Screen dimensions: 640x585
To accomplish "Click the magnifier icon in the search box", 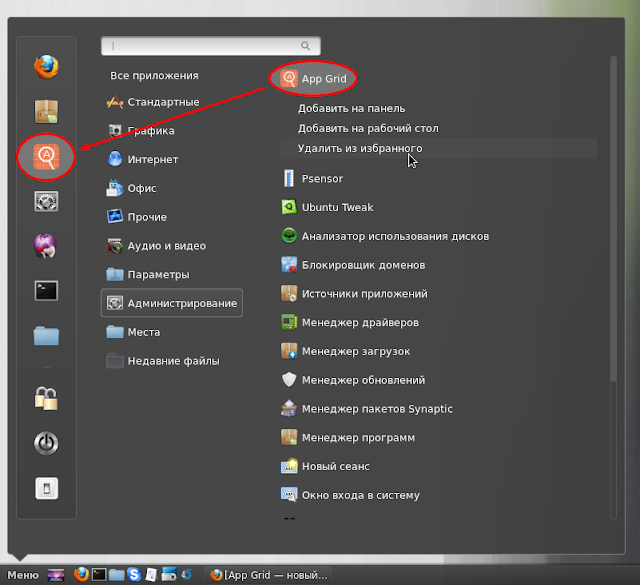I will click(x=305, y=46).
